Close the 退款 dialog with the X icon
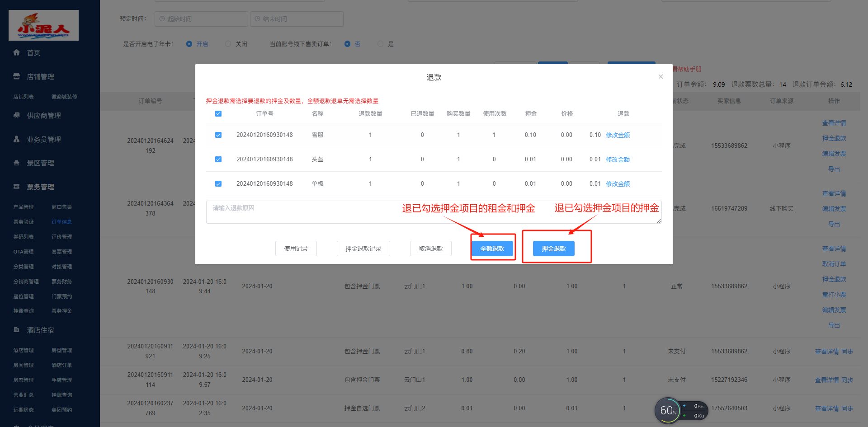This screenshot has width=868, height=427. (660, 77)
